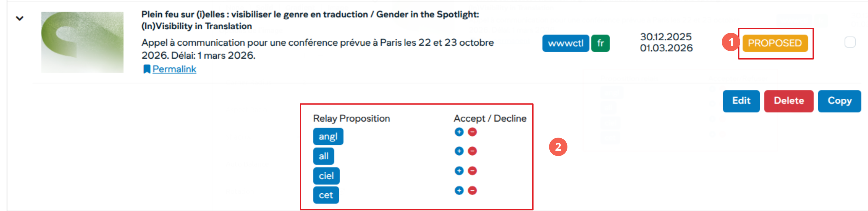Collapse the entry with the chevron arrow
This screenshot has height=211, width=868.
click(20, 18)
